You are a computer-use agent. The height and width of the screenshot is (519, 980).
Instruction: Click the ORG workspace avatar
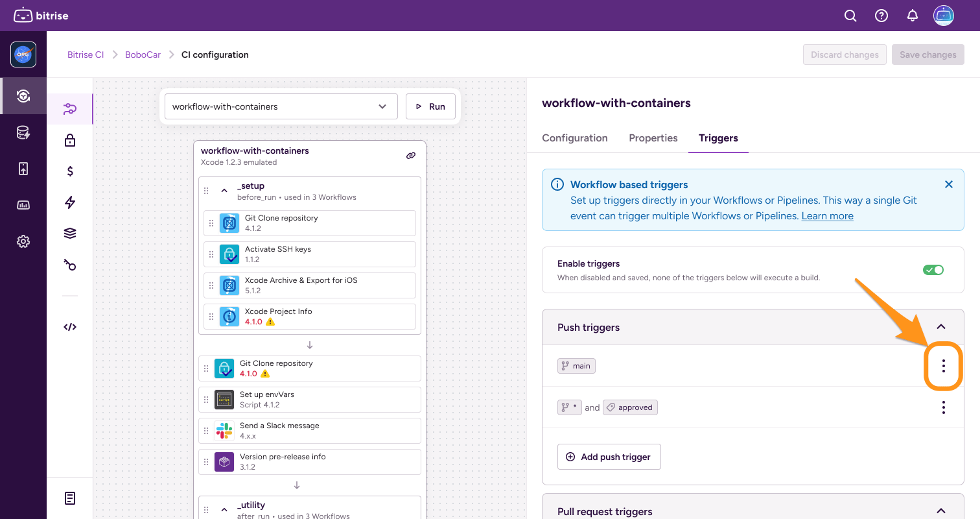pos(23,54)
